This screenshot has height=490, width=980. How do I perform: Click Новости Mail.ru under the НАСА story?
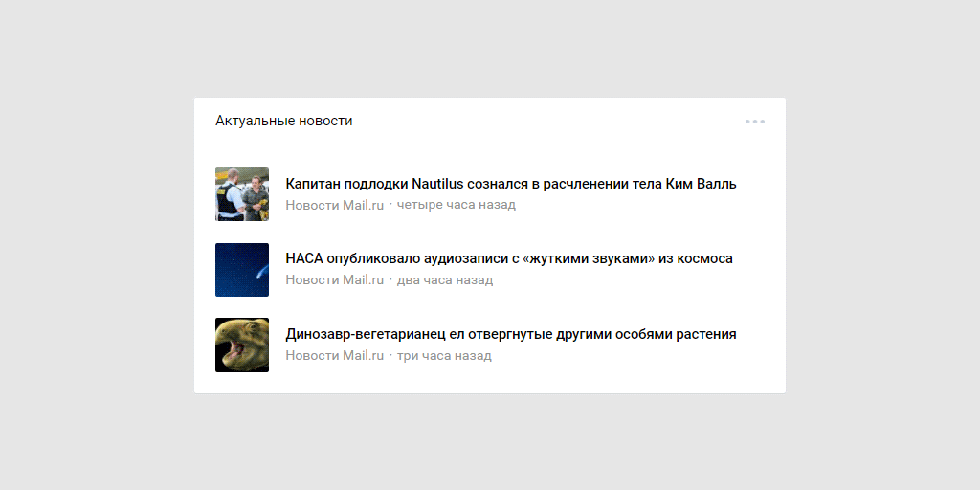click(334, 280)
